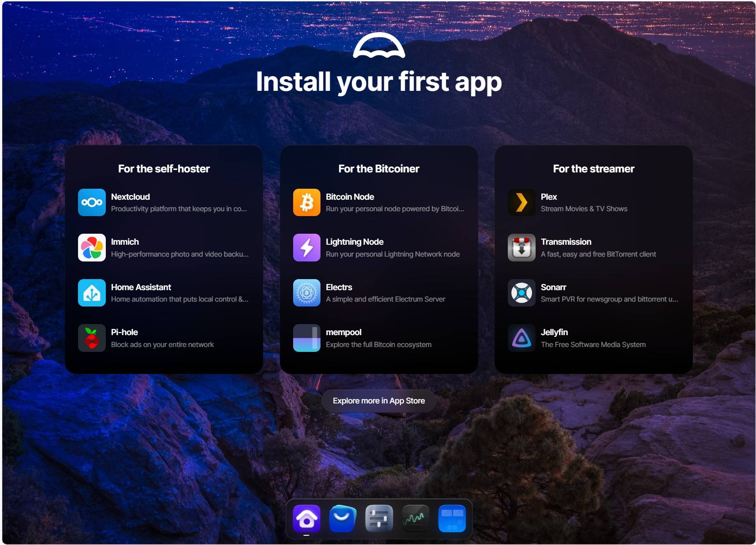Select the Jellyfin app title

tap(554, 332)
